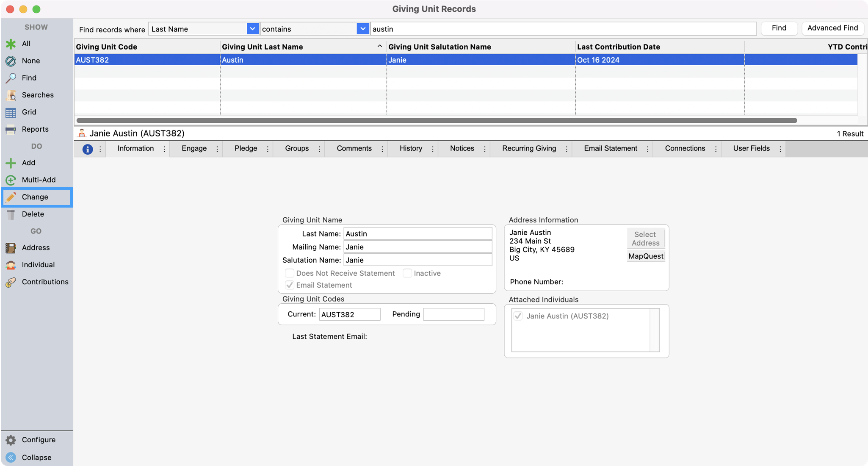Open Configure gear icon

[11, 440]
